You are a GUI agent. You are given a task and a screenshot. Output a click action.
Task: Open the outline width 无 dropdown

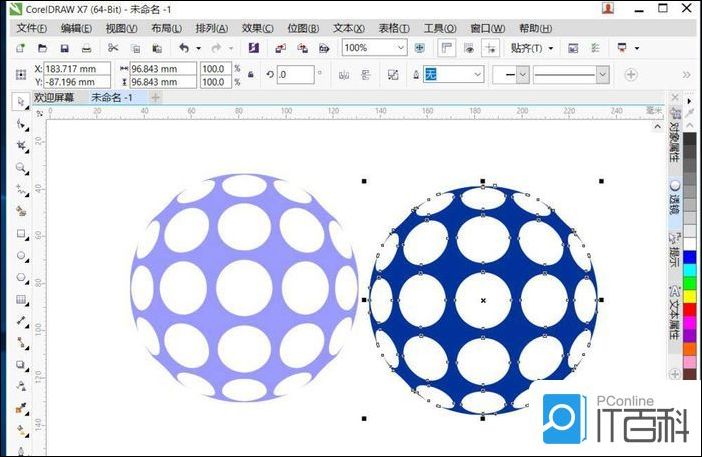click(478, 74)
